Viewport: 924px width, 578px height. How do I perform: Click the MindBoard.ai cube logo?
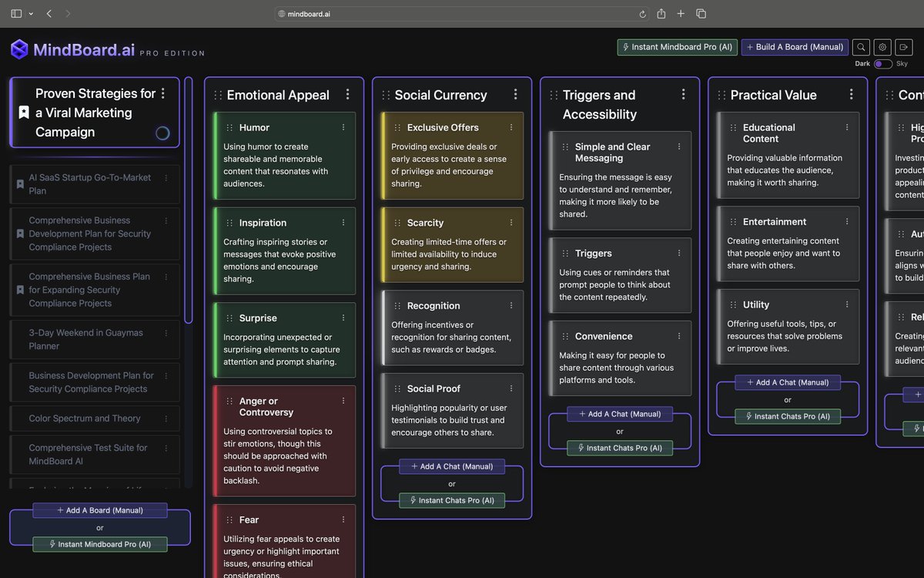pyautogui.click(x=19, y=49)
